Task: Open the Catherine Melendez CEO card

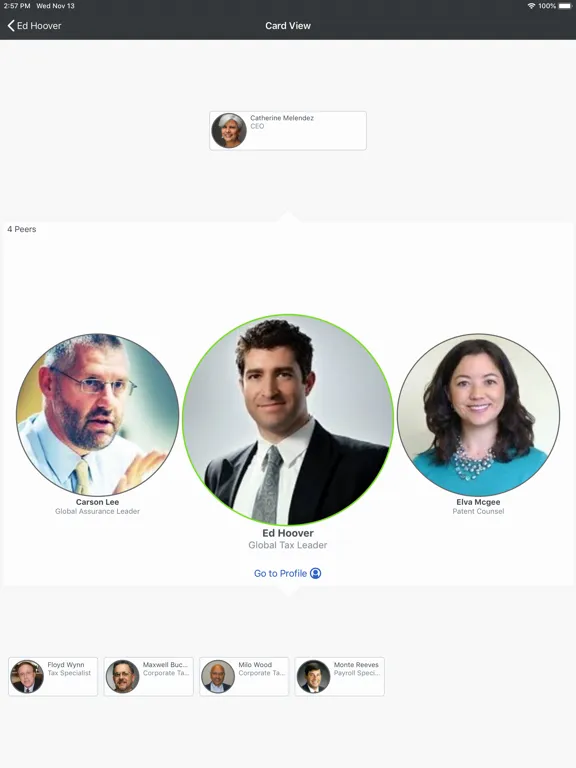Action: pyautogui.click(x=288, y=130)
